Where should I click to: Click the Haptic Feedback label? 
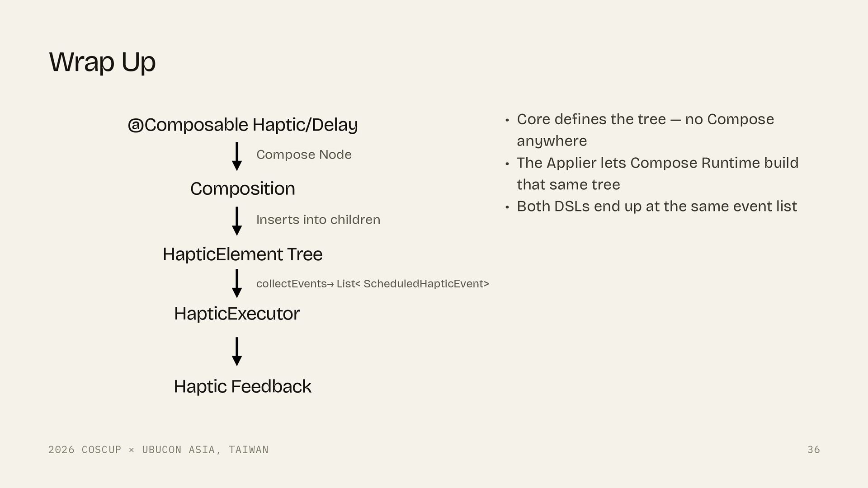click(x=242, y=386)
